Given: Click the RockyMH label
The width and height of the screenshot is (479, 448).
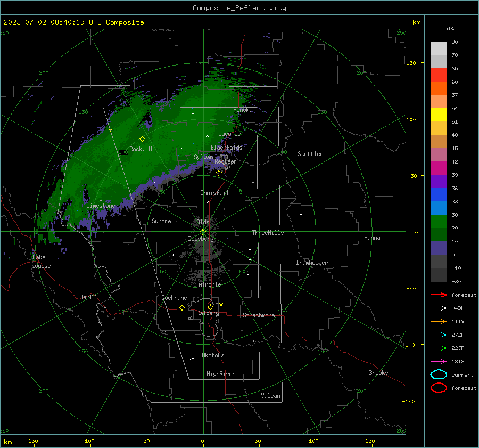Looking at the screenshot, I should [x=141, y=149].
